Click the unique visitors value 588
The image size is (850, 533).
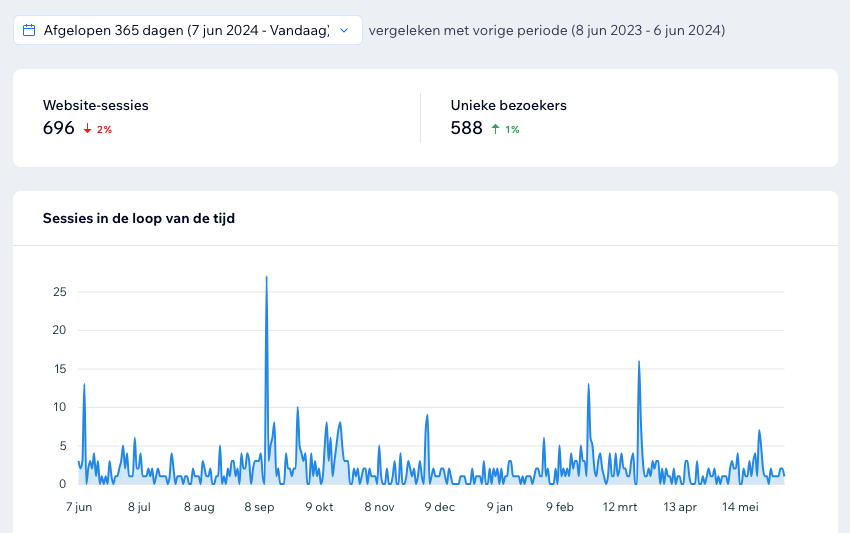(x=466, y=128)
